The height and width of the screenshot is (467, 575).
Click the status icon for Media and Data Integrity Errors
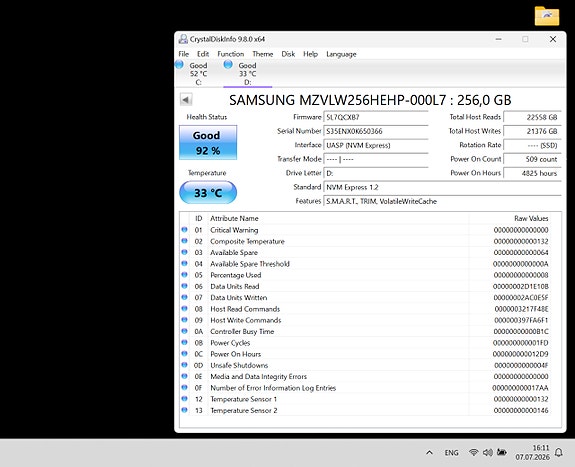click(x=184, y=376)
